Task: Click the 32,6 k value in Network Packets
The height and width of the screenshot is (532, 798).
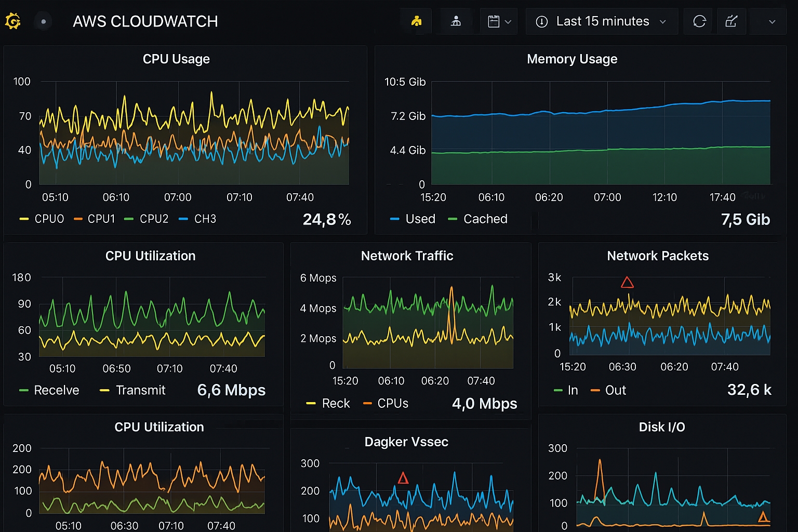Action: point(749,390)
